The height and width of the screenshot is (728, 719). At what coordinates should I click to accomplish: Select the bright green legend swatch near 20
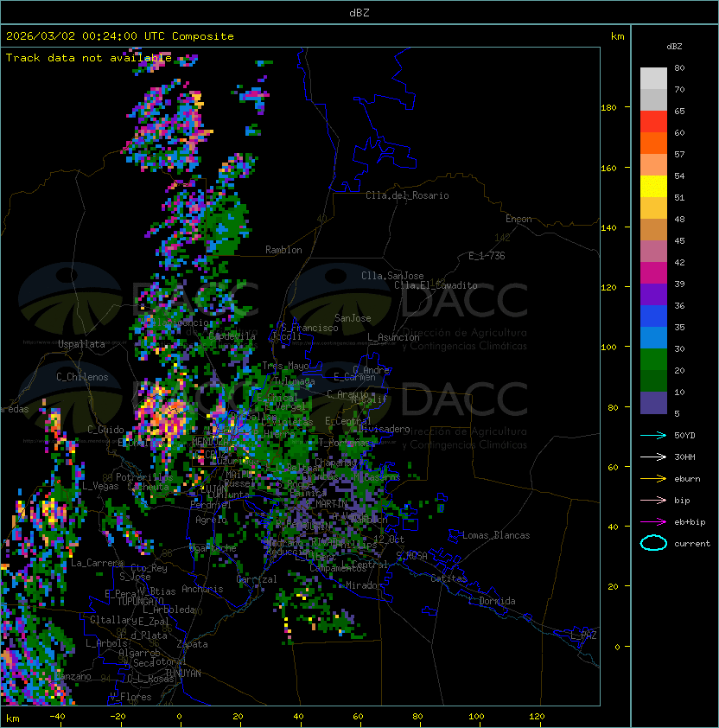point(653,360)
